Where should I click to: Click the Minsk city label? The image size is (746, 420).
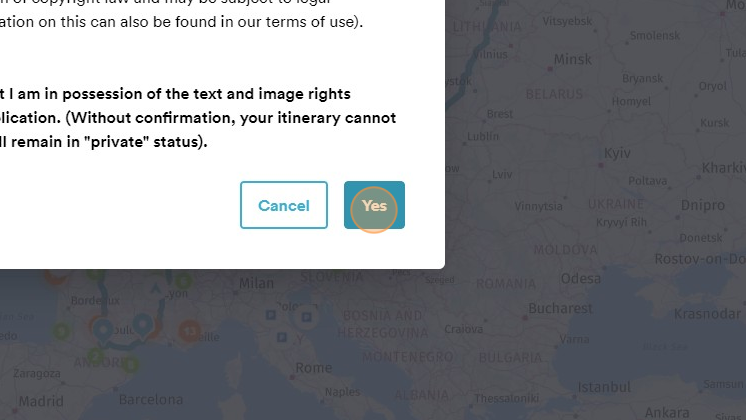click(573, 59)
